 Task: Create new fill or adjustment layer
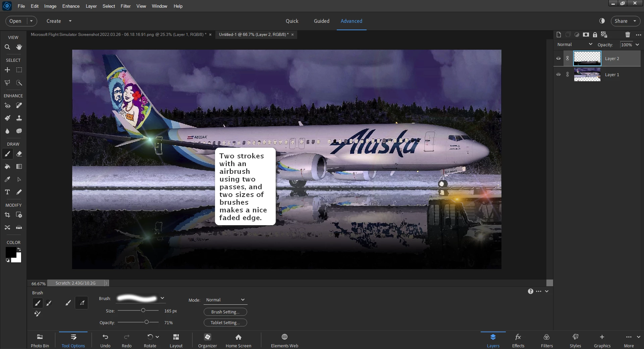click(x=577, y=35)
